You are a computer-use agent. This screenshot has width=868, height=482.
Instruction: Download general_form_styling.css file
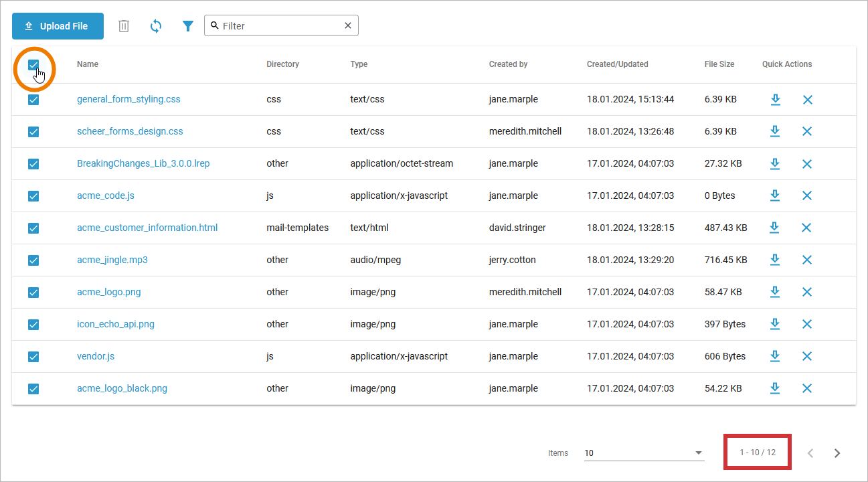point(775,100)
